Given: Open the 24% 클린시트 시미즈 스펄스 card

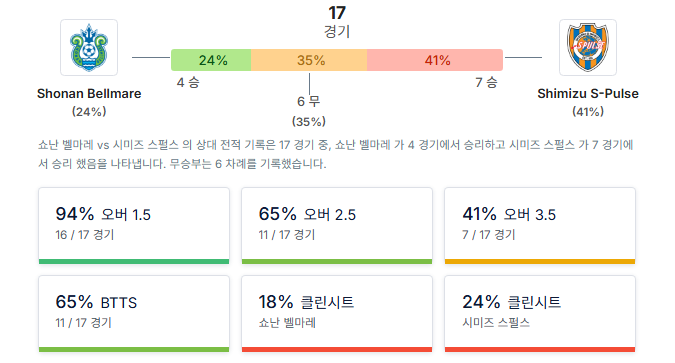Looking at the screenshot, I should pyautogui.click(x=540, y=313).
